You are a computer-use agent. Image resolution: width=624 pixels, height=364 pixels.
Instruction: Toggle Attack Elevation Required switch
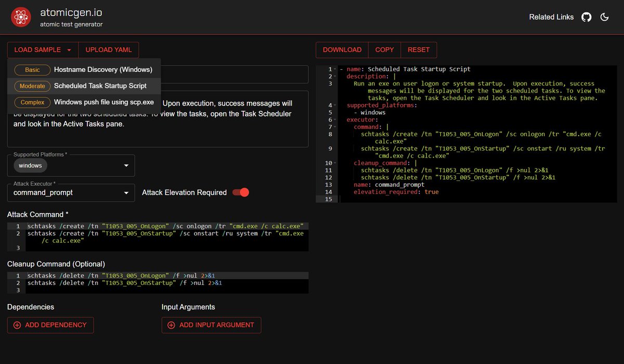pyautogui.click(x=241, y=192)
